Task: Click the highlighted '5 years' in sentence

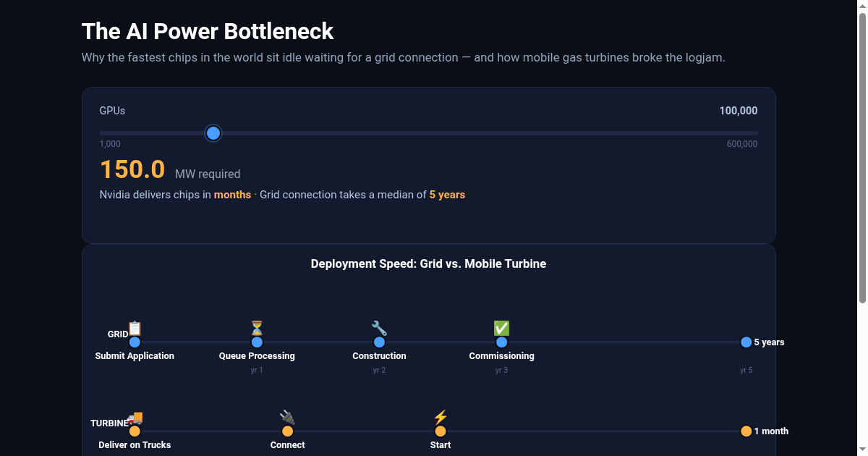Action: point(447,195)
